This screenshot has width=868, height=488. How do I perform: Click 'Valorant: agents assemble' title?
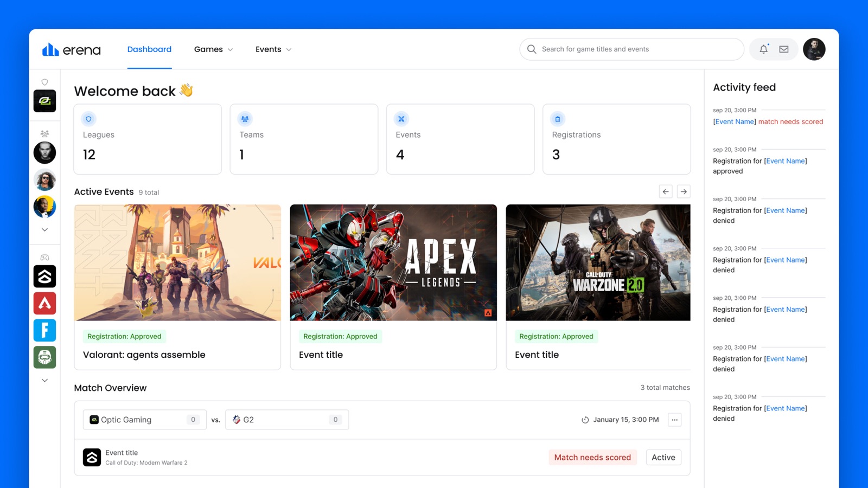click(x=144, y=355)
